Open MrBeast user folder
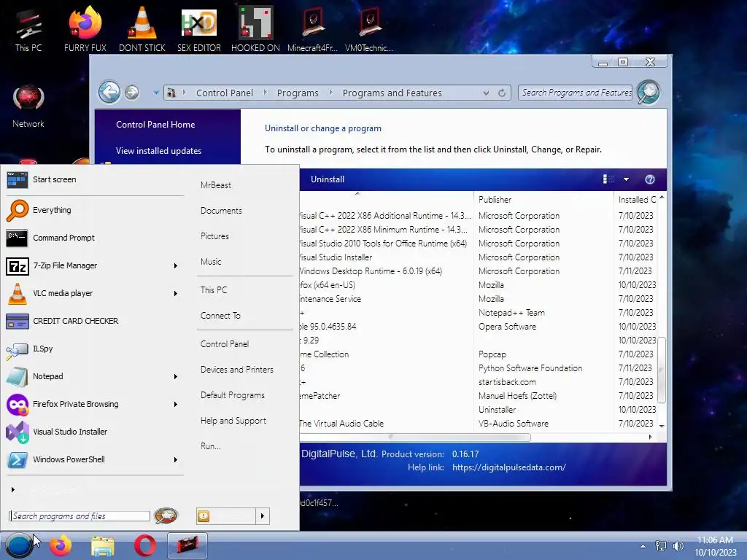747x560 pixels. 216,184
